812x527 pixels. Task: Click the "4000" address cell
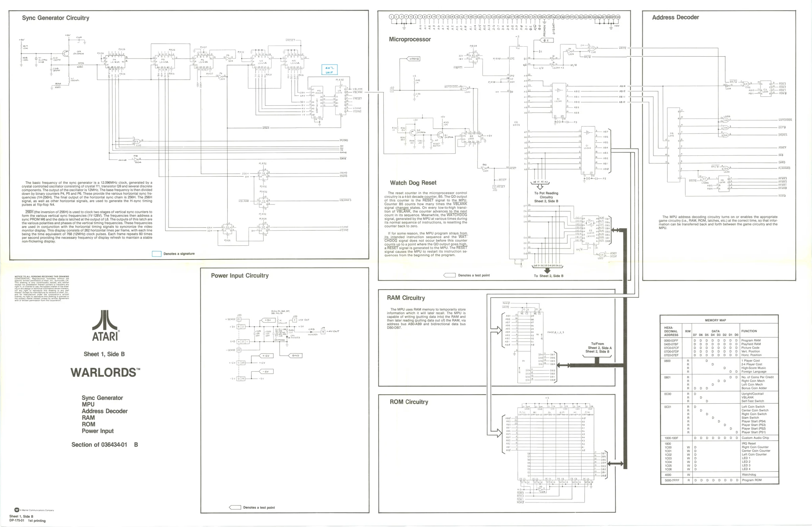[x=668, y=475]
